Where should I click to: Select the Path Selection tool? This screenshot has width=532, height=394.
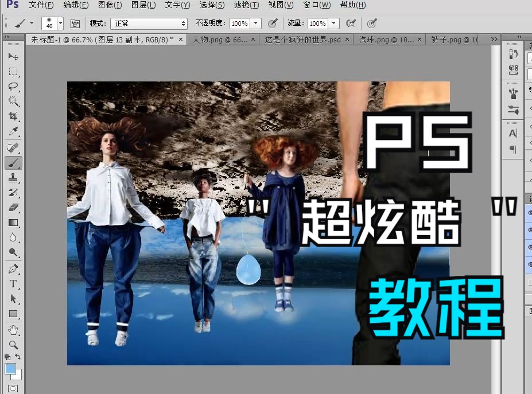[x=13, y=299]
